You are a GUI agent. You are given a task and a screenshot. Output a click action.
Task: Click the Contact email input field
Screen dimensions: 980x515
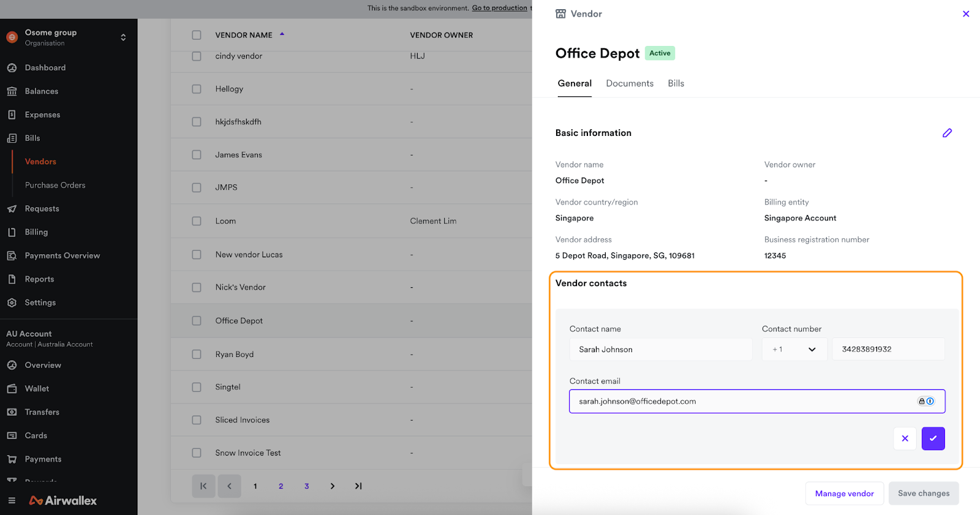(757, 402)
